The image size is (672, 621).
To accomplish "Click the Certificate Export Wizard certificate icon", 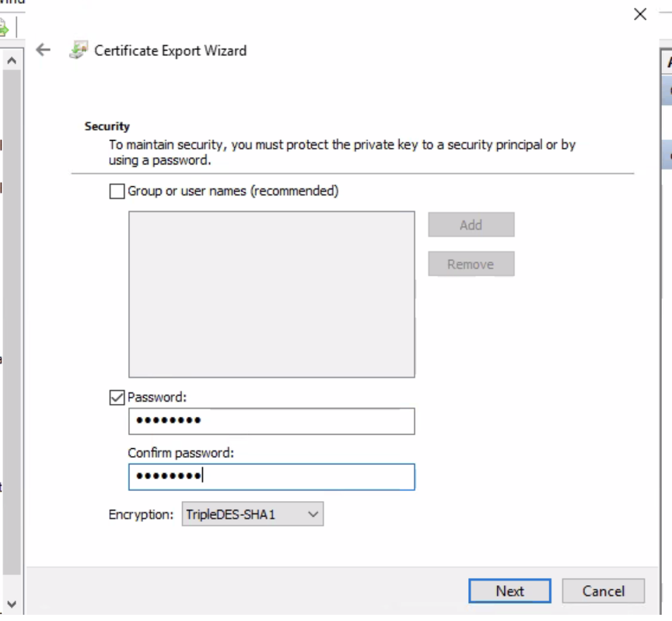I will pyautogui.click(x=78, y=51).
